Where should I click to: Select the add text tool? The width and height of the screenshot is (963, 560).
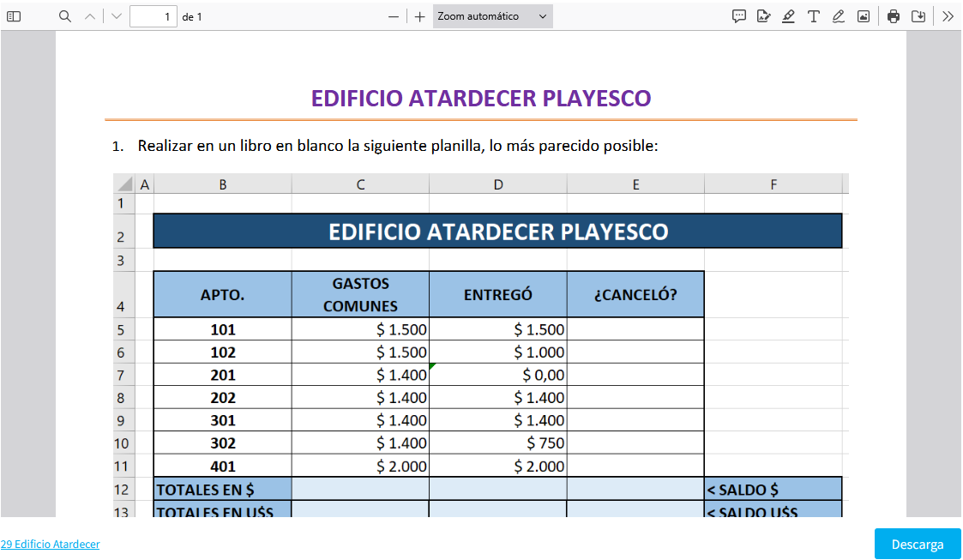[x=813, y=16]
